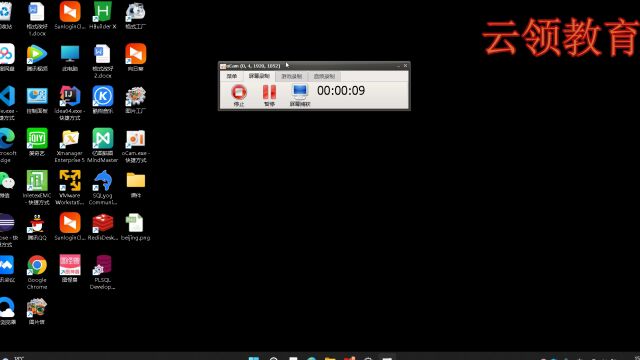The height and width of the screenshot is (360, 640).
Task: Select the VMware Workstation icon
Action: point(70,187)
